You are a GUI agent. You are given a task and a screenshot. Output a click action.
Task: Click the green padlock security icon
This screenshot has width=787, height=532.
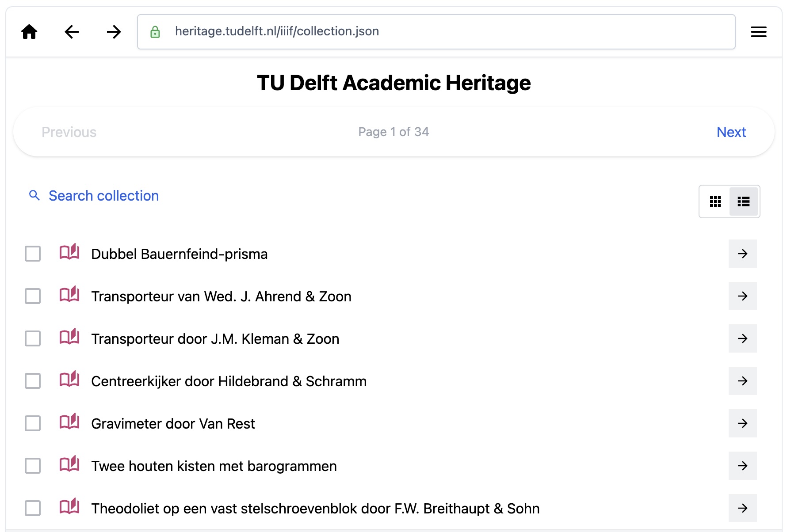pos(155,32)
